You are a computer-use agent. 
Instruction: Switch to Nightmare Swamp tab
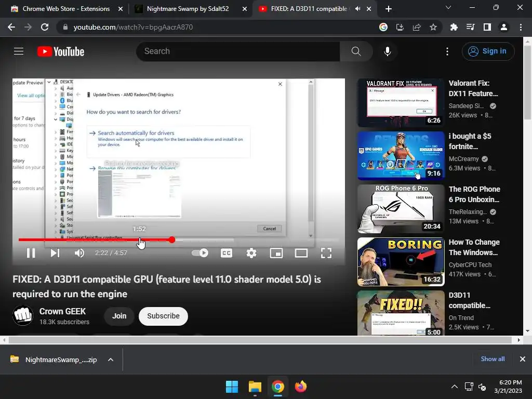click(x=188, y=9)
